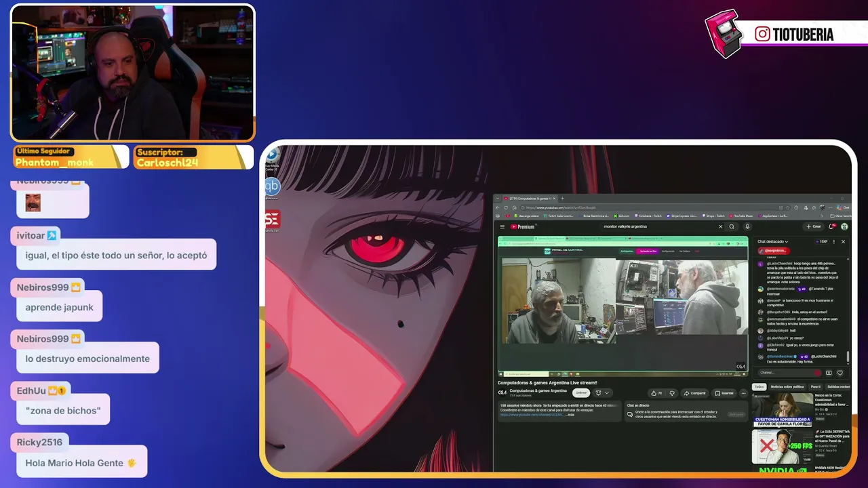Click the 'lo destruyo emocionalmente' chat message
Image resolution: width=868 pixels, height=488 pixels.
(x=87, y=359)
